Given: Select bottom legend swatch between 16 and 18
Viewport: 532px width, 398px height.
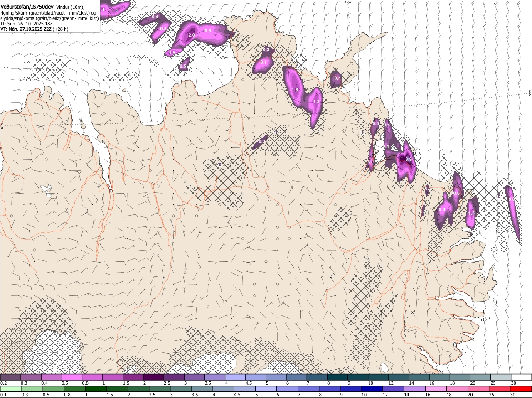Looking at the screenshot, I should click(436, 389).
